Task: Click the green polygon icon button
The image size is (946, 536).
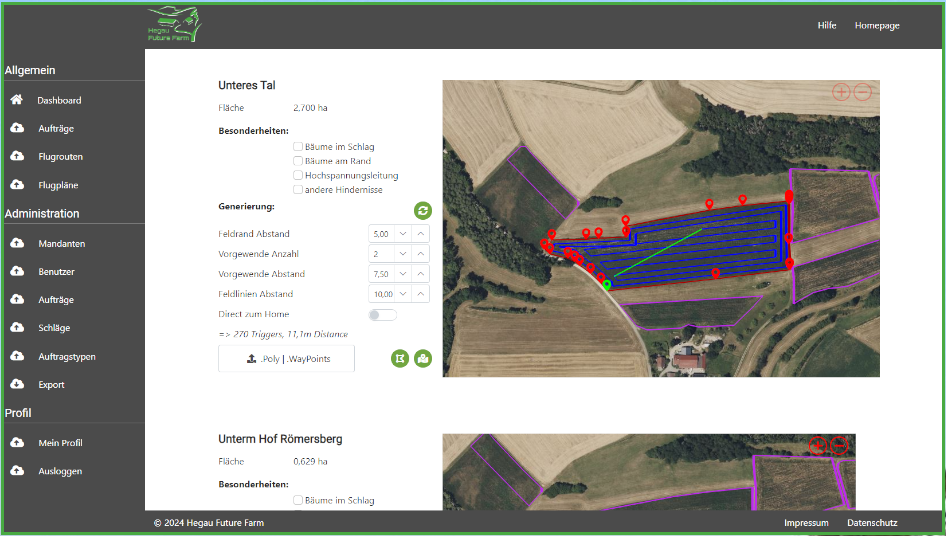Action: (x=401, y=359)
